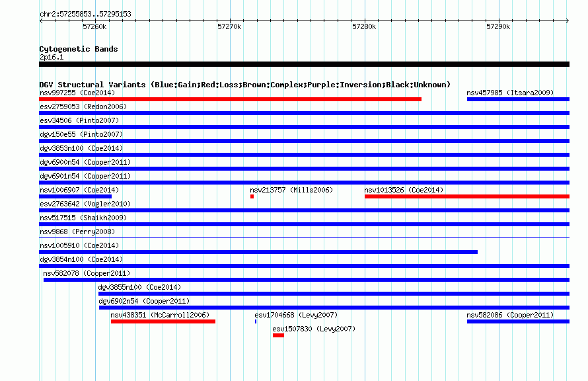Click chr2:57255853..57295153 coordinates text
588x381 pixels.
[85, 14]
